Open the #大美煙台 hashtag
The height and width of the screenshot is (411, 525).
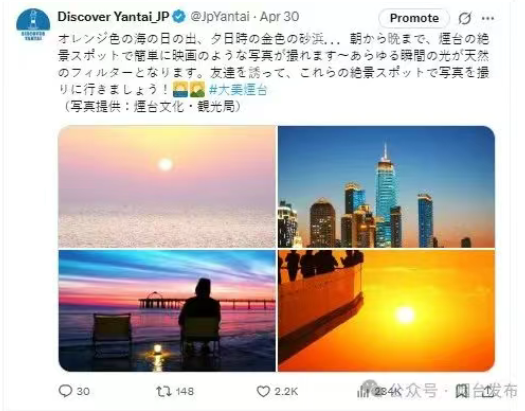point(238,89)
